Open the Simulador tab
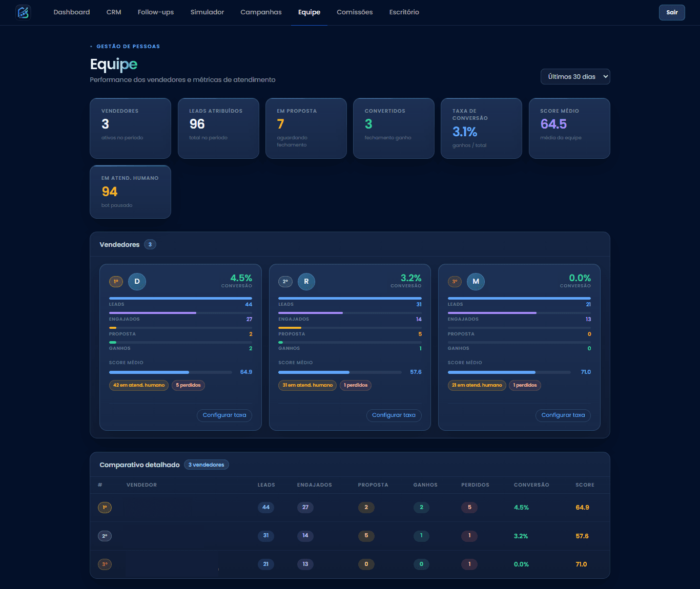Viewport: 700px width, 589px height. (207, 12)
